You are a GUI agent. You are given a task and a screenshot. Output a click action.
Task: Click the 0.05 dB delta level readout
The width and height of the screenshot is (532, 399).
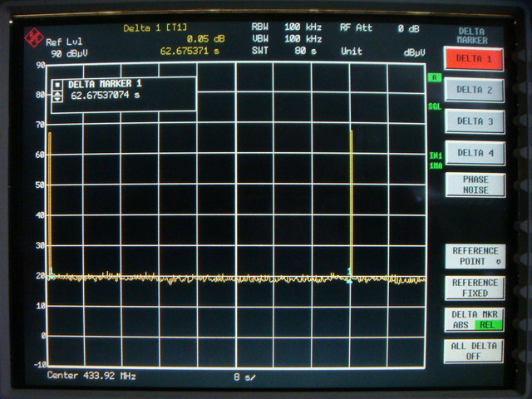pos(205,39)
